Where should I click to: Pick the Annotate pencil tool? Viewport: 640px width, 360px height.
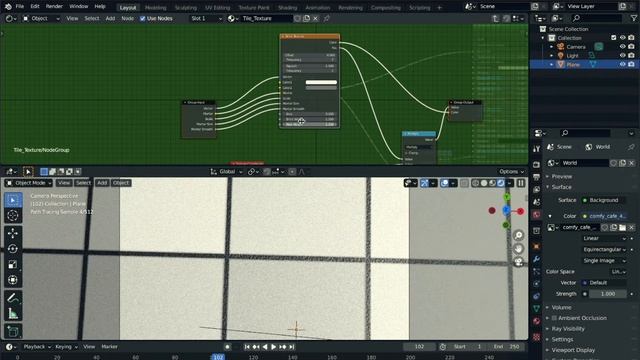13,298
